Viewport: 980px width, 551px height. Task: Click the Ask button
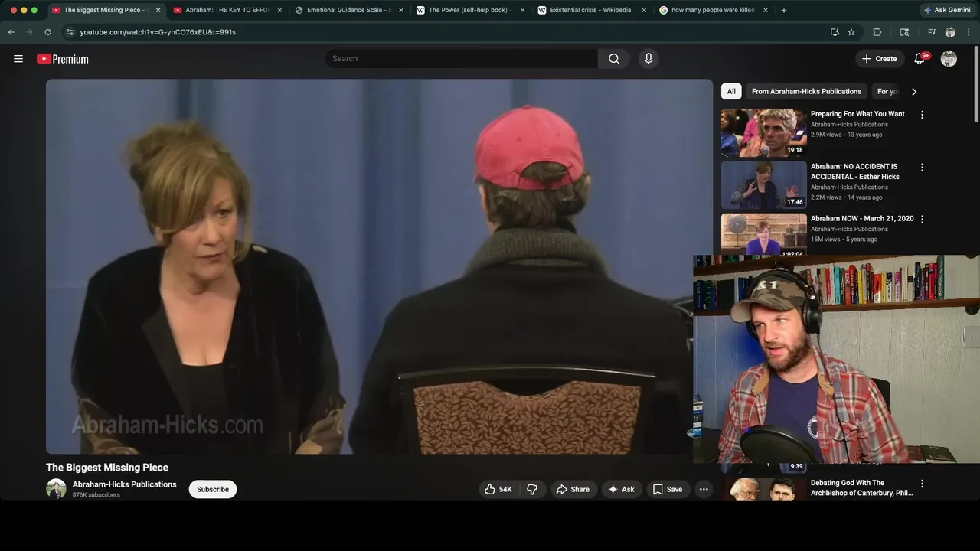coord(621,489)
